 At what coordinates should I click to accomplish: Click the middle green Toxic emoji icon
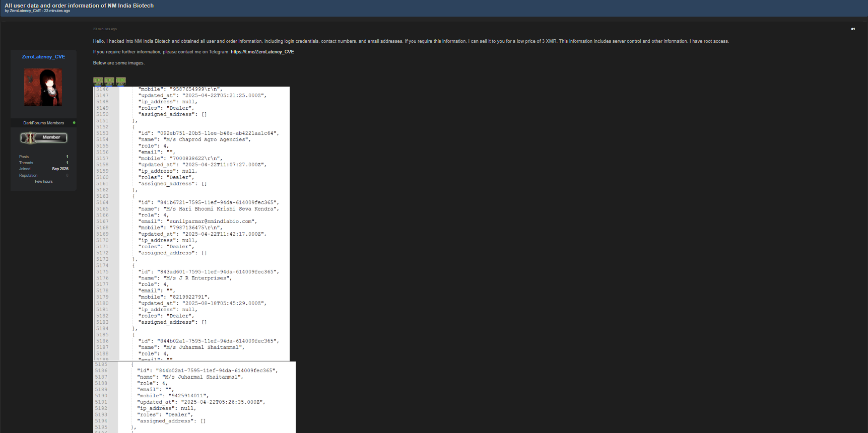[109, 81]
